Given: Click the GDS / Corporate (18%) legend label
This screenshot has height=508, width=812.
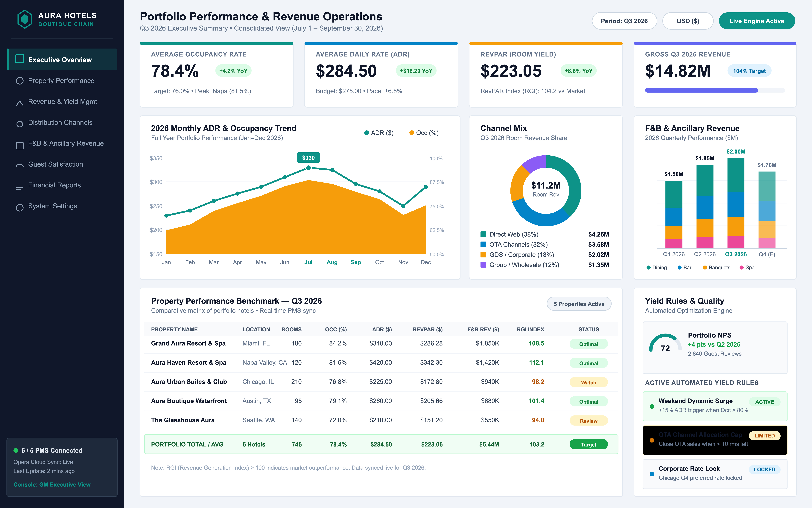Looking at the screenshot, I should click(522, 255).
